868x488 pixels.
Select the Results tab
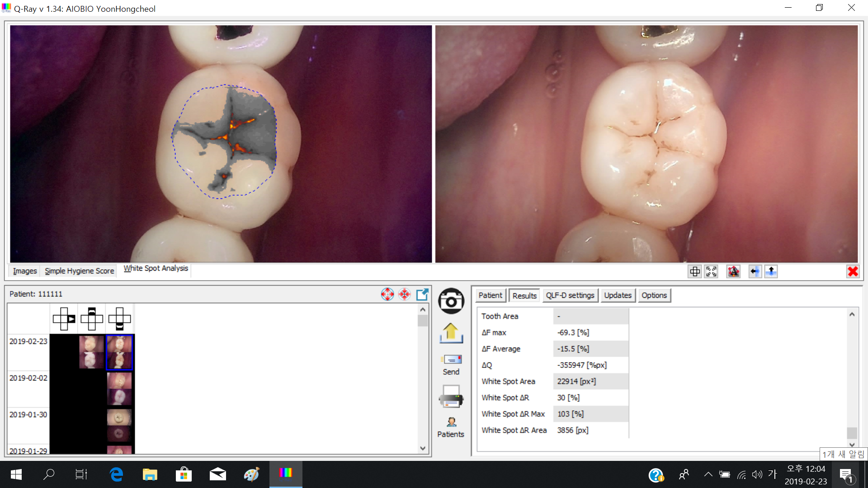524,296
